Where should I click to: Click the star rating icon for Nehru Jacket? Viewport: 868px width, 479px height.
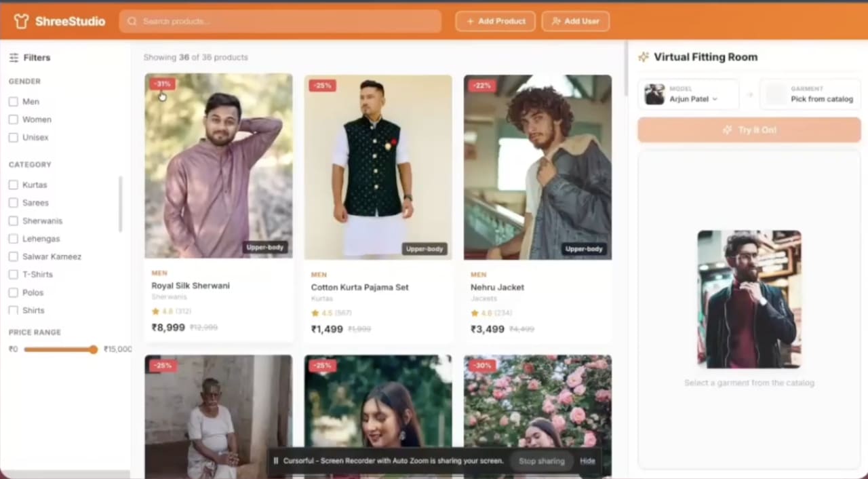[475, 313]
